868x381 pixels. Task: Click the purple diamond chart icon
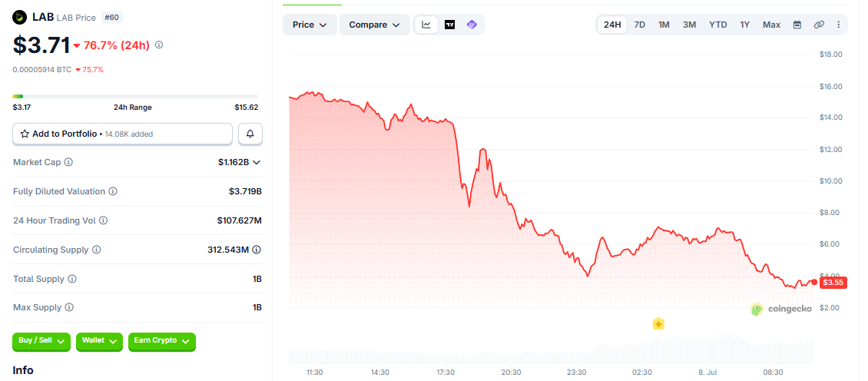click(x=472, y=25)
